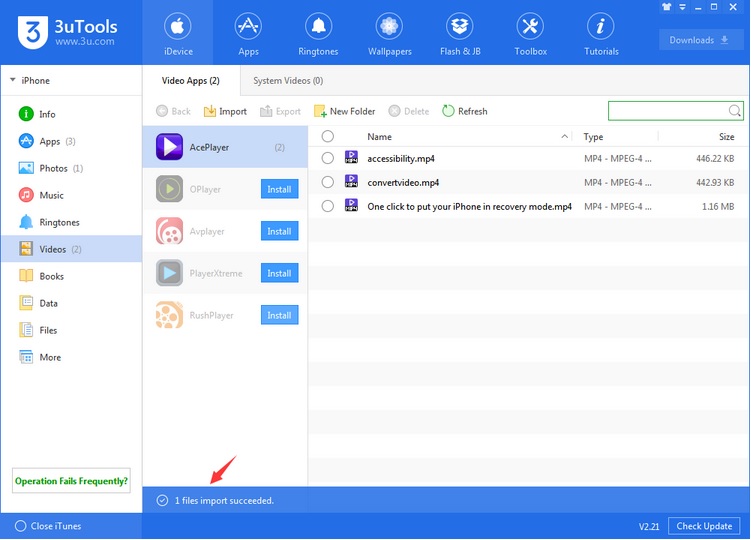Click '1 files import succeeded.' status message

click(x=224, y=501)
